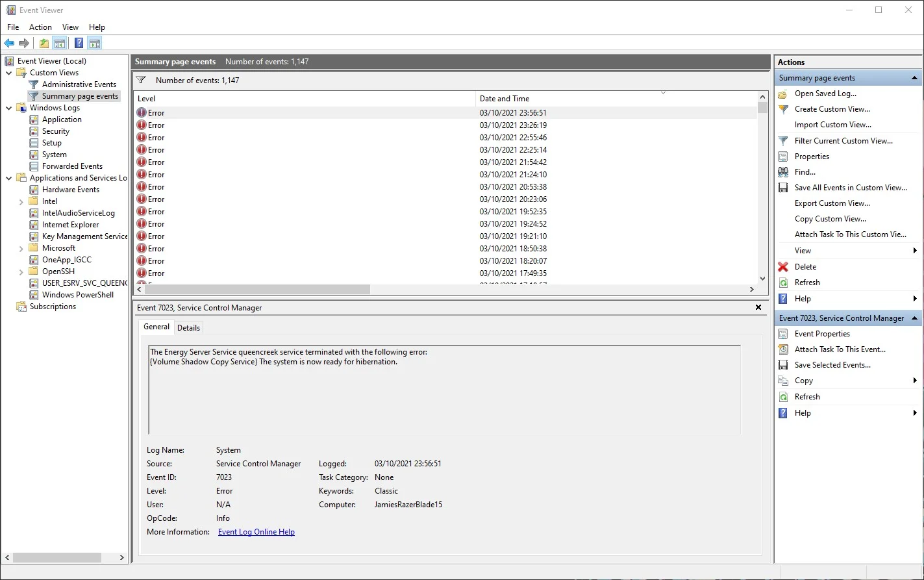Open the Event Log Online Help link
The width and height of the screenshot is (924, 580).
click(x=256, y=532)
